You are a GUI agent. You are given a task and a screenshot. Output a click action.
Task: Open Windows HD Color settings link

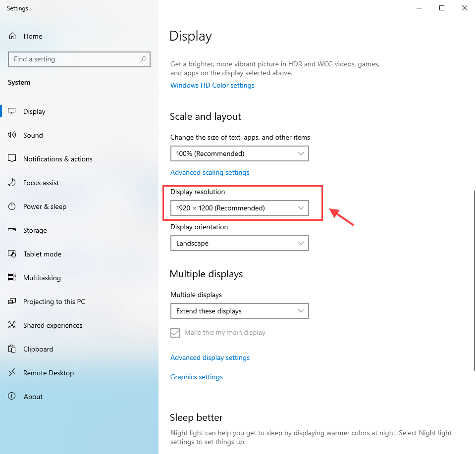(212, 85)
